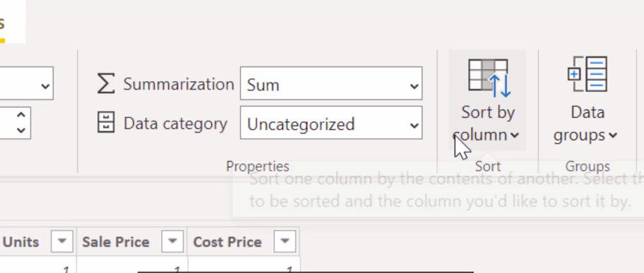Viewport: 644px width, 273px height.
Task: Open the Data category Uncategorized dropdown
Action: tap(331, 123)
